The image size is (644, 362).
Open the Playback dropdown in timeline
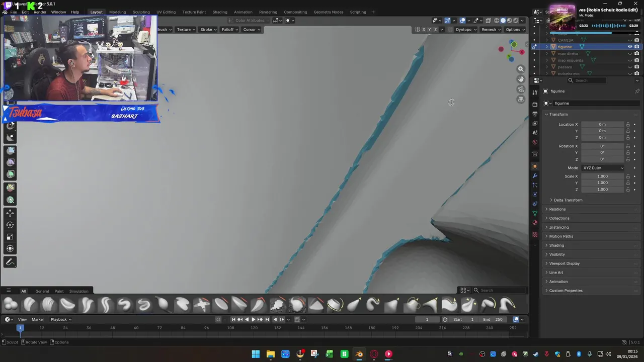(61, 319)
